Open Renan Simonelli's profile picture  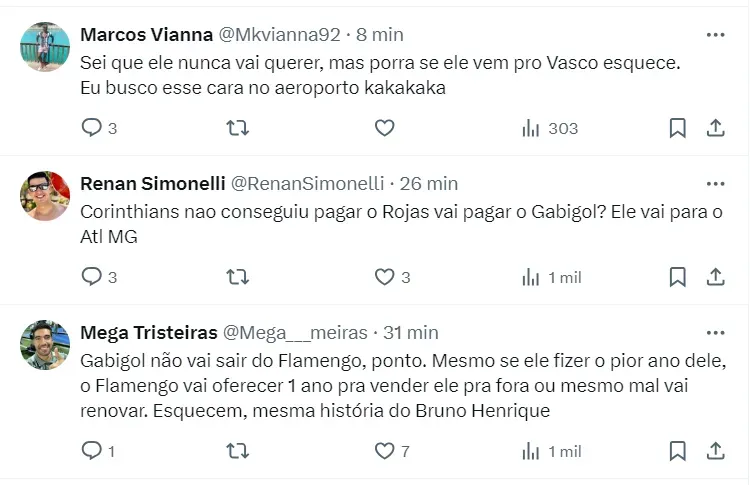[x=44, y=196]
